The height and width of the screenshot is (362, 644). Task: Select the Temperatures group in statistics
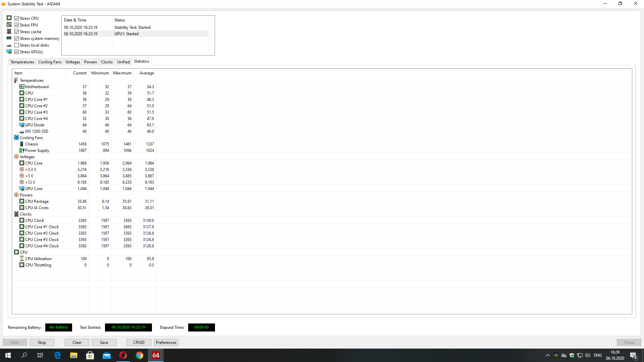pos(32,80)
